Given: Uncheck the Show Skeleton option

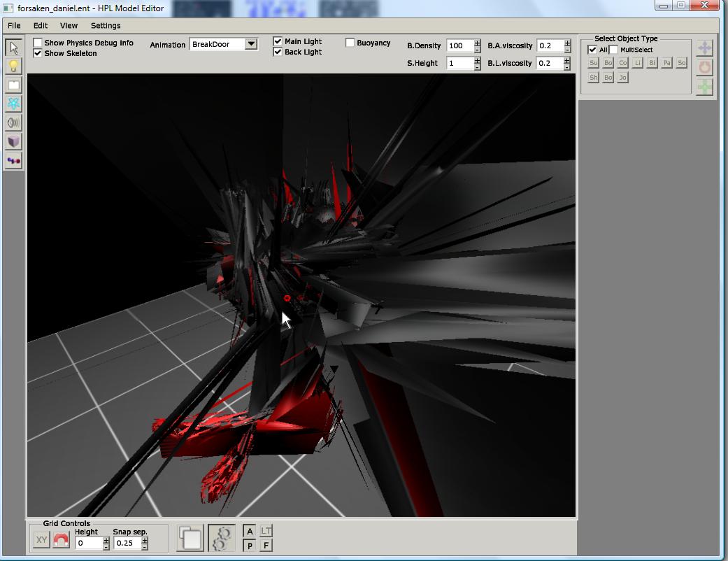Looking at the screenshot, I should click(x=38, y=53).
